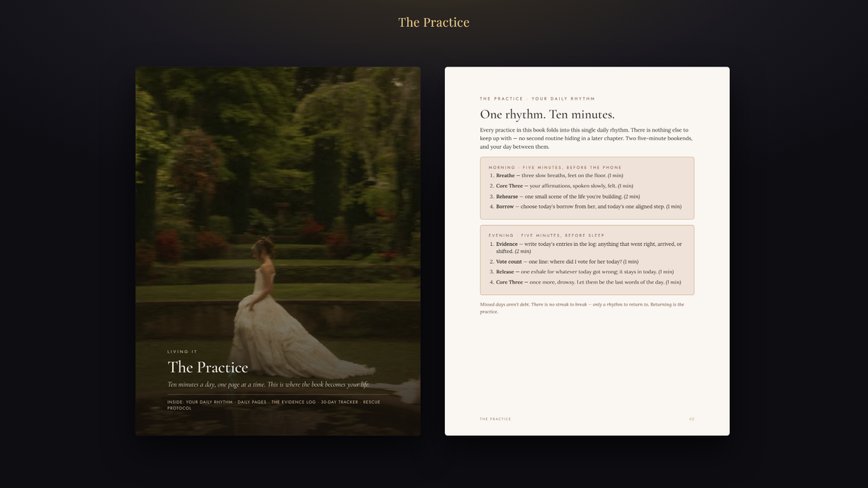Select the morning step "Breathe — three slow breaths"

point(556,176)
